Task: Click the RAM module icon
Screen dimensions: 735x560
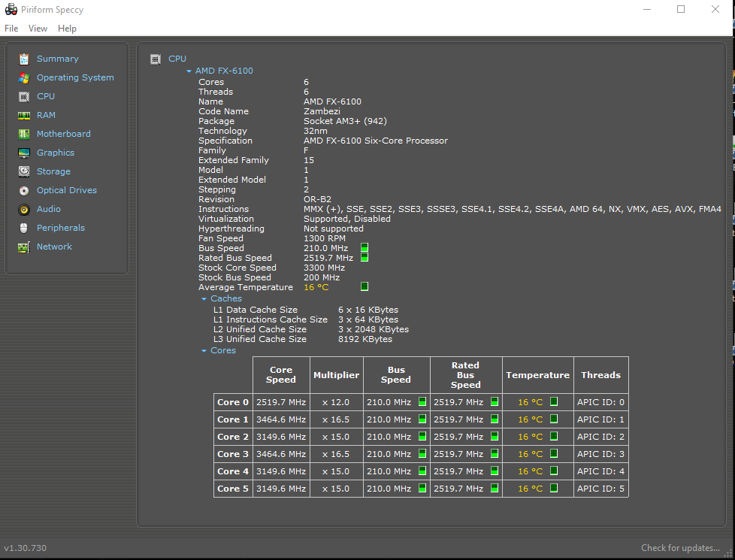Action: (x=24, y=115)
